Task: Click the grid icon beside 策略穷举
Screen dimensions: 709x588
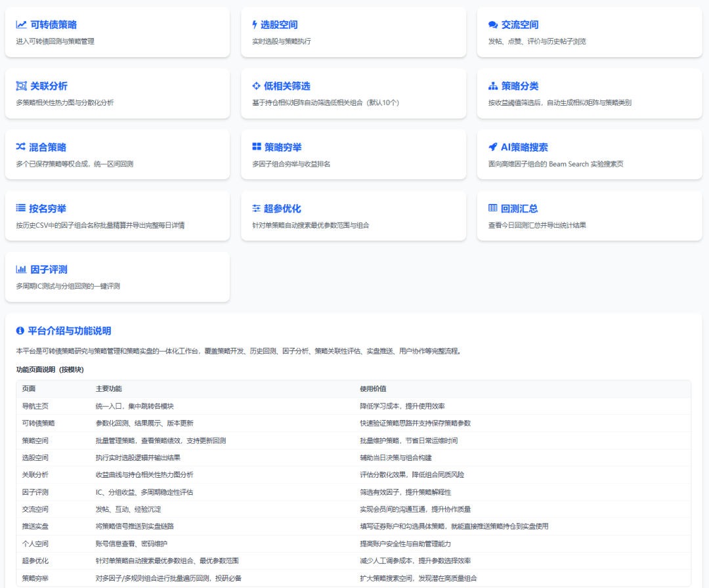Action: coord(257,146)
